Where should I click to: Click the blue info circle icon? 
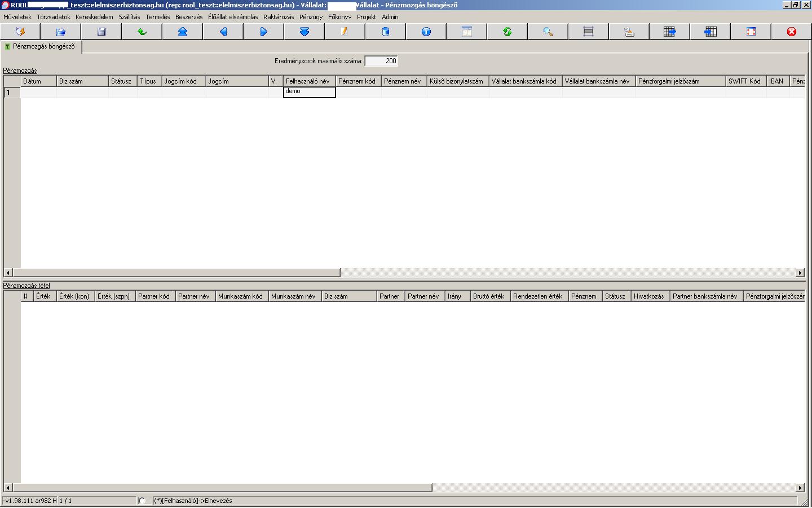tap(426, 32)
